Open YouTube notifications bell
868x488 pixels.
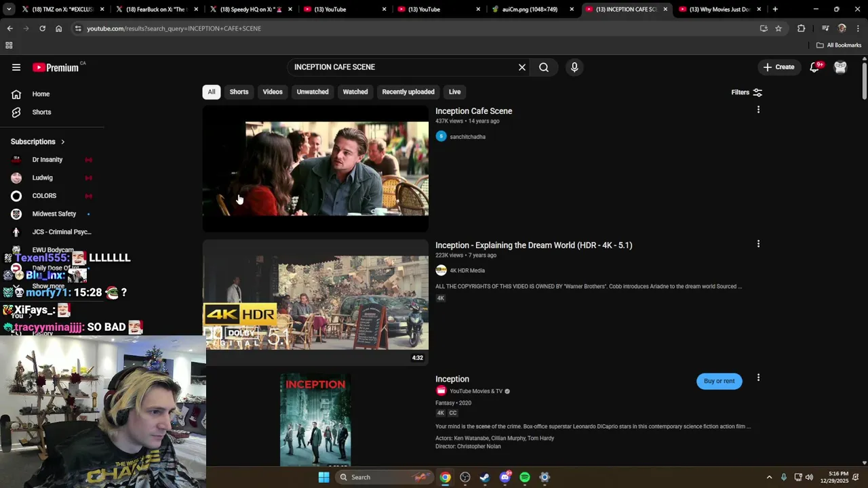coord(814,67)
